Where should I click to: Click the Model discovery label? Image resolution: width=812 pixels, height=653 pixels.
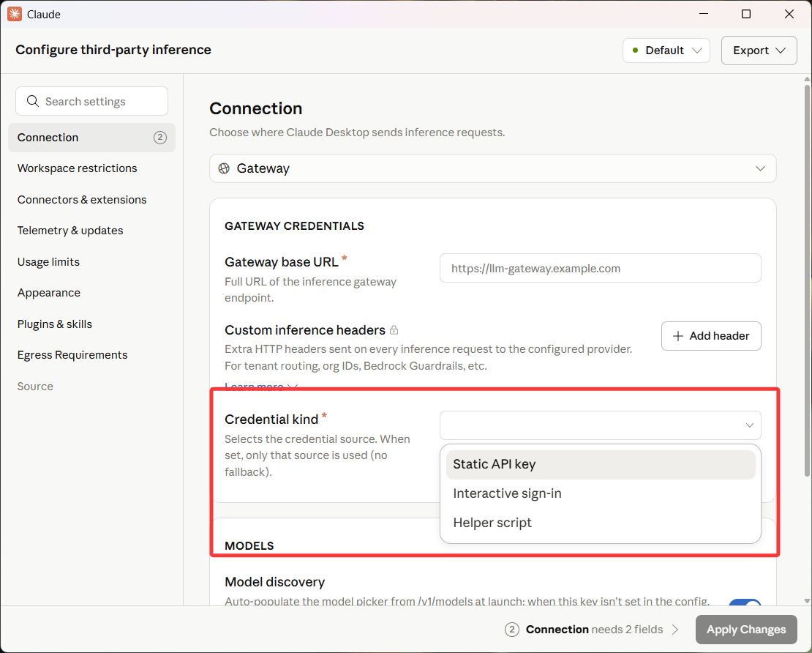click(x=274, y=582)
